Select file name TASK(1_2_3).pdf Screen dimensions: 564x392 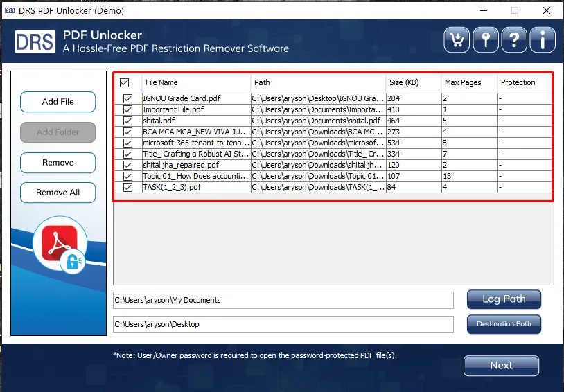click(172, 188)
